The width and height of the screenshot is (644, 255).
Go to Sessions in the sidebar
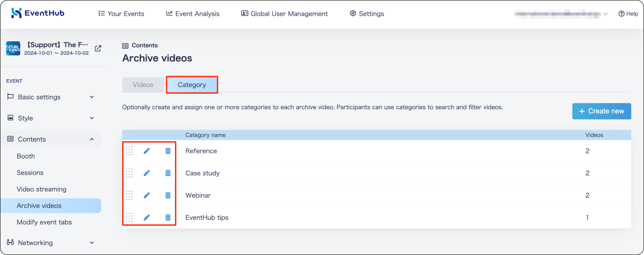point(30,173)
